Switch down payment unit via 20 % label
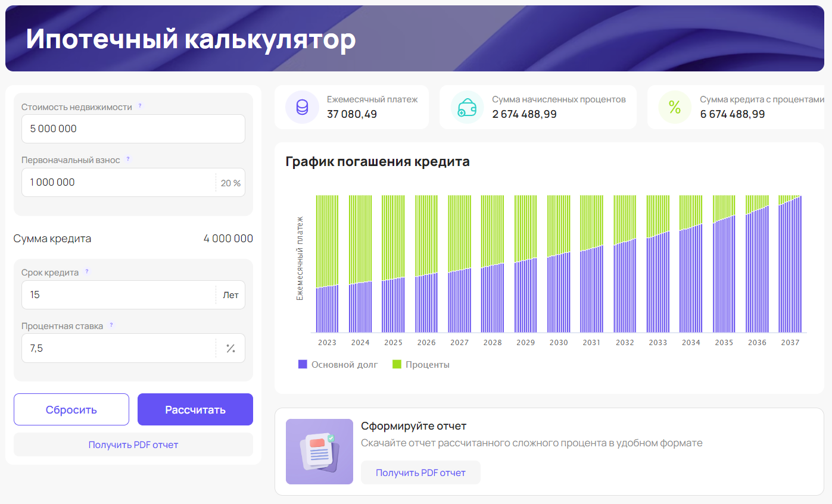The height and width of the screenshot is (504, 832). 230,183
